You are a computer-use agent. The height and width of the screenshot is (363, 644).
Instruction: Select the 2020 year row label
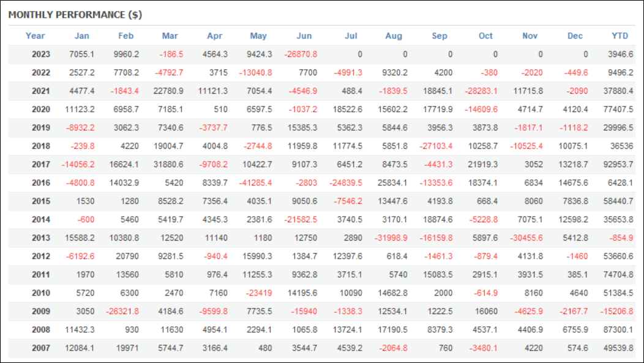pyautogui.click(x=41, y=109)
